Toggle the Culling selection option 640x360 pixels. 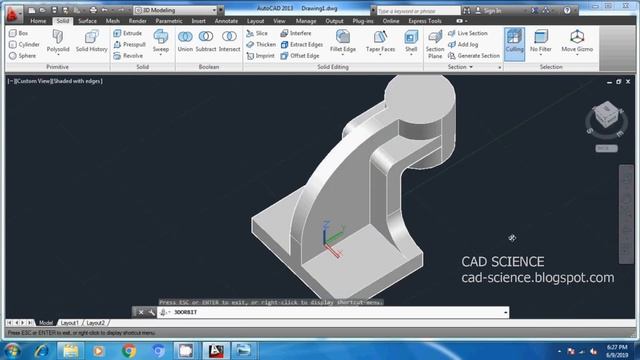click(x=514, y=44)
